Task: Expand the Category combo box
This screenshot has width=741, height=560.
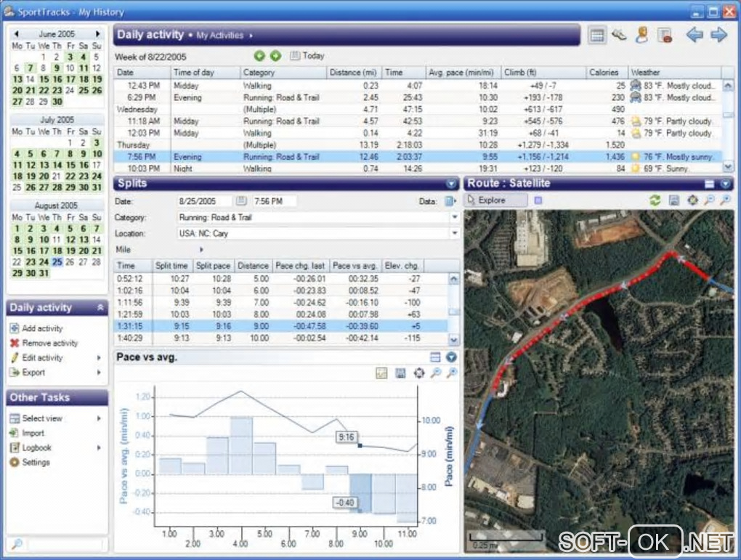Action: coord(454,217)
